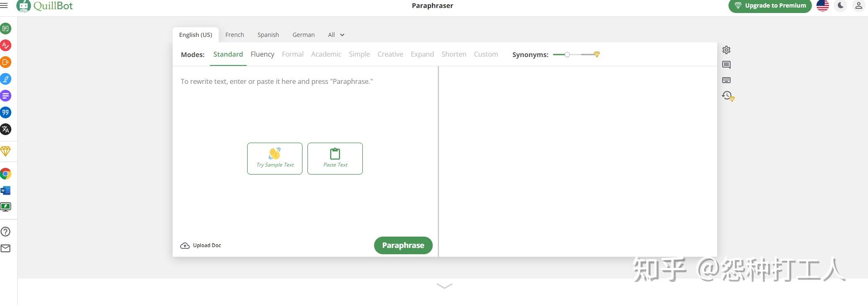Choose the Academic mode

coord(326,55)
